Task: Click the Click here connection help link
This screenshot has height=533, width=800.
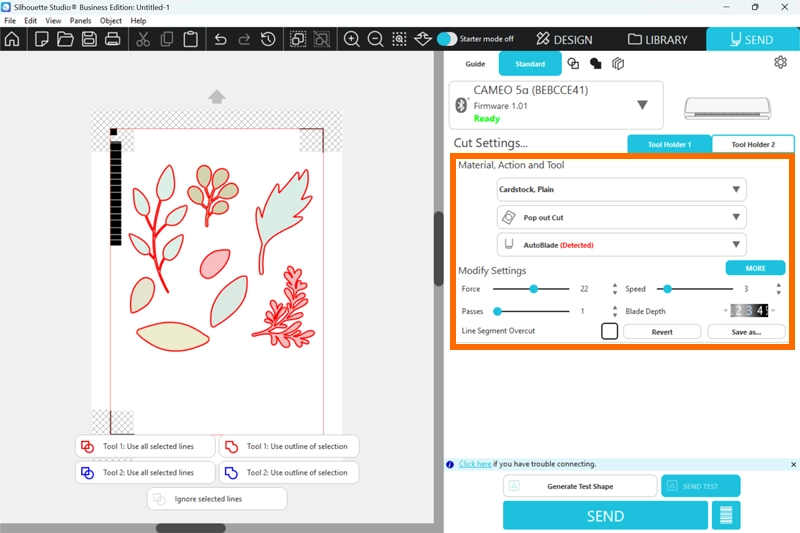Action: click(475, 464)
